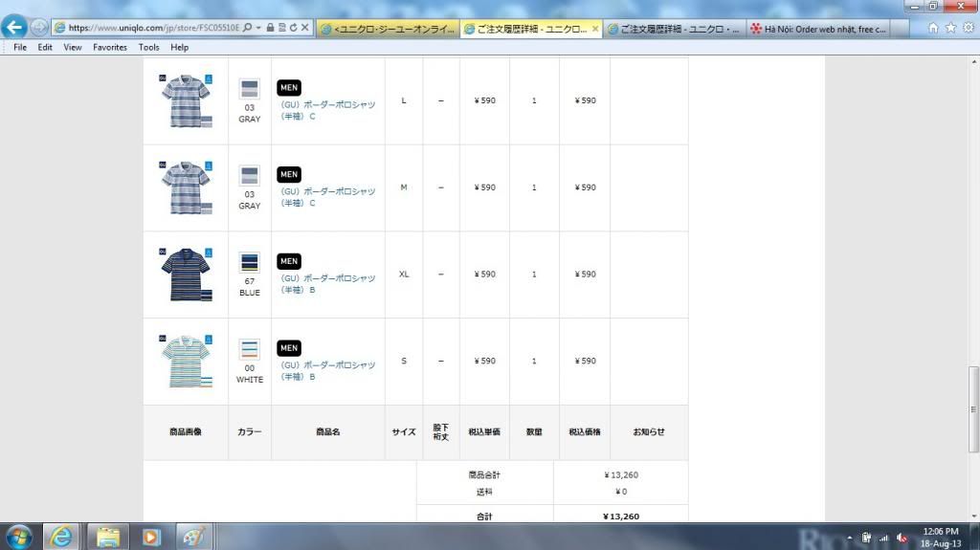Viewport: 980px width, 550px height.
Task: Click 03 GRAY color swatch in L row
Action: [250, 89]
